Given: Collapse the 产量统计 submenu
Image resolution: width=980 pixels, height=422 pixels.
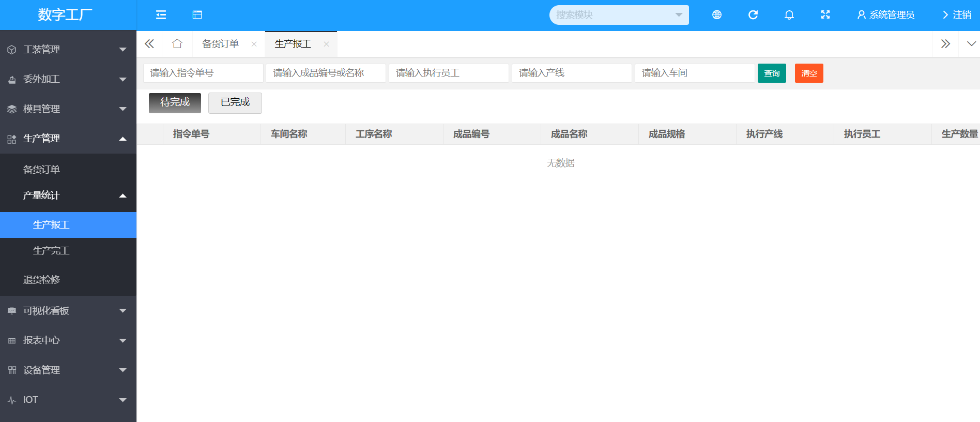Looking at the screenshot, I should (68, 195).
